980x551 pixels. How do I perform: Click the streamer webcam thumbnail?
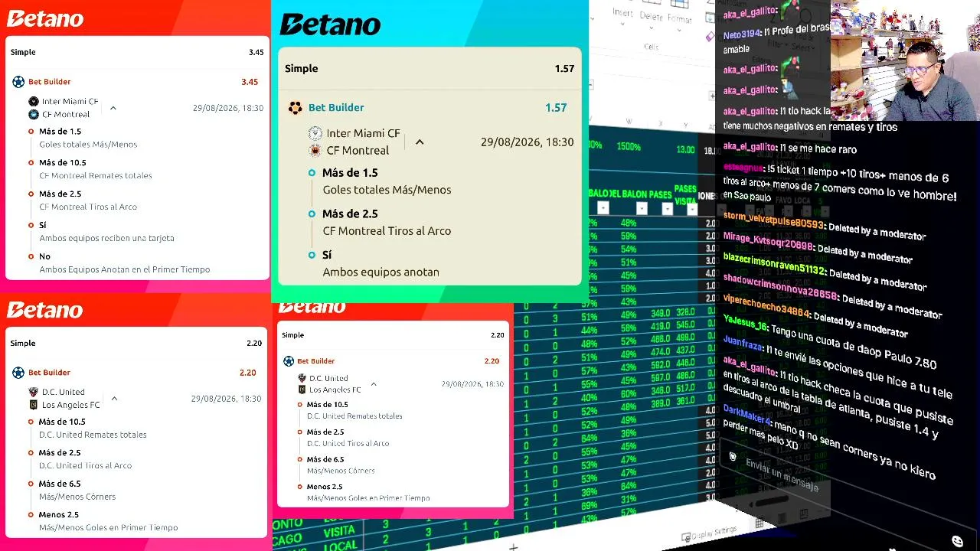pyautogui.click(x=905, y=60)
